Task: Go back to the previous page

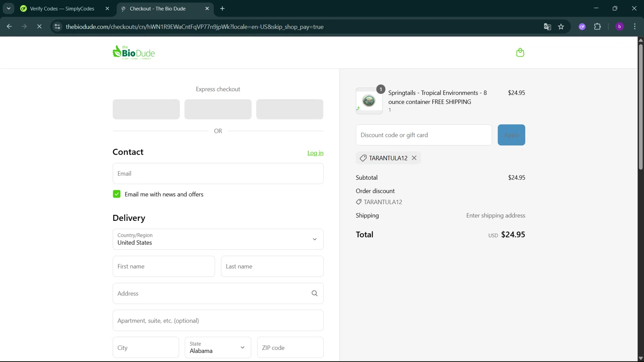Action: [x=9, y=27]
